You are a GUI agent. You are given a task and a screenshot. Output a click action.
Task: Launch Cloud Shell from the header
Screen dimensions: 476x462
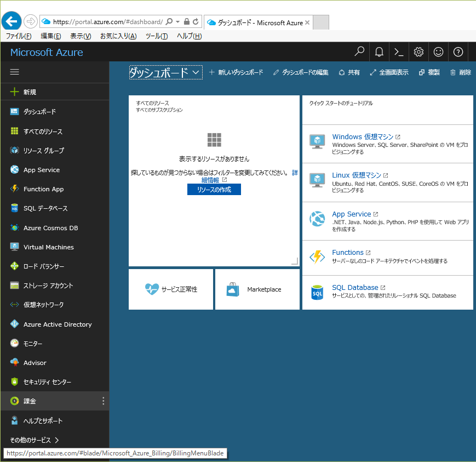pyautogui.click(x=399, y=52)
